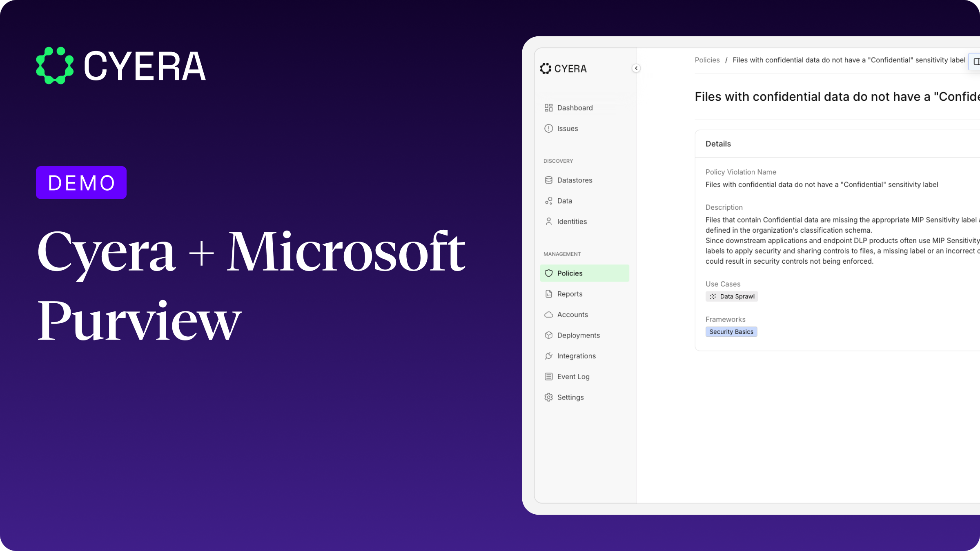This screenshot has height=551, width=980.
Task: Click the Event Log list icon
Action: pos(548,377)
